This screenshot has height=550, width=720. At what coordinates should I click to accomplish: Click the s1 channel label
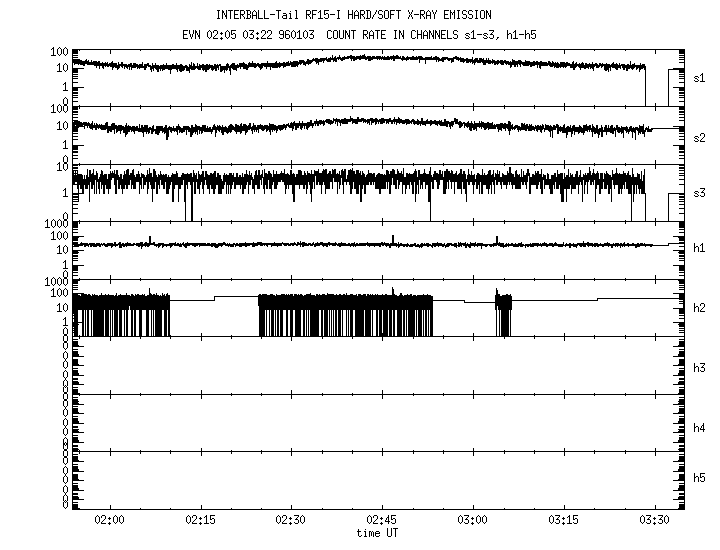[x=701, y=77]
